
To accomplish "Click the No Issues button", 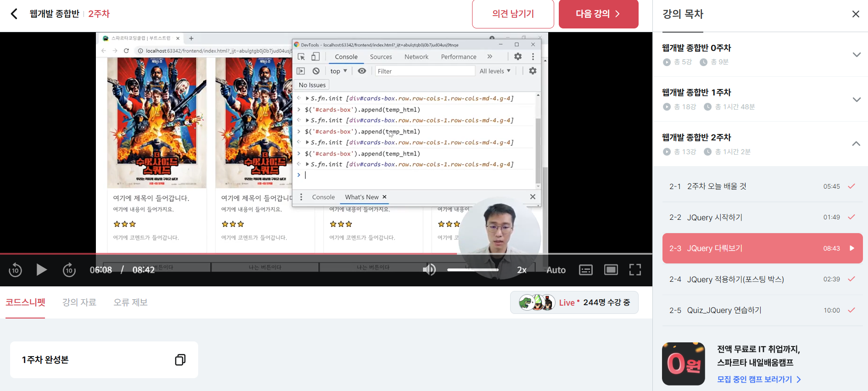I will (x=312, y=85).
